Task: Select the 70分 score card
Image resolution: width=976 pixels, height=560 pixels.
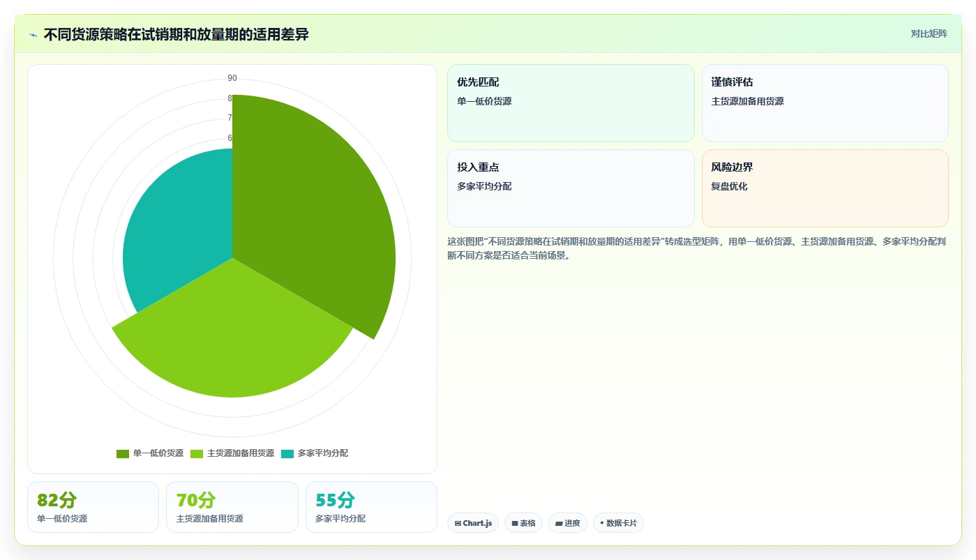Action: pyautogui.click(x=232, y=507)
